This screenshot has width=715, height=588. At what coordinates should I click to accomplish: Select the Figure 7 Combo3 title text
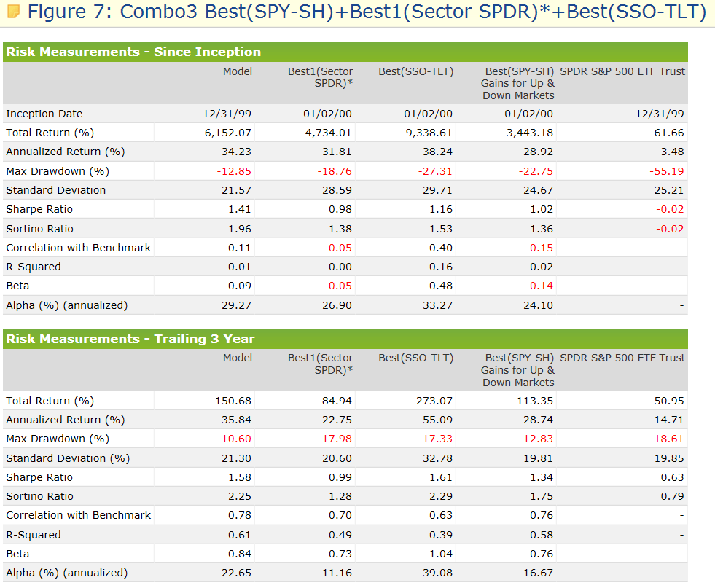pyautogui.click(x=367, y=12)
